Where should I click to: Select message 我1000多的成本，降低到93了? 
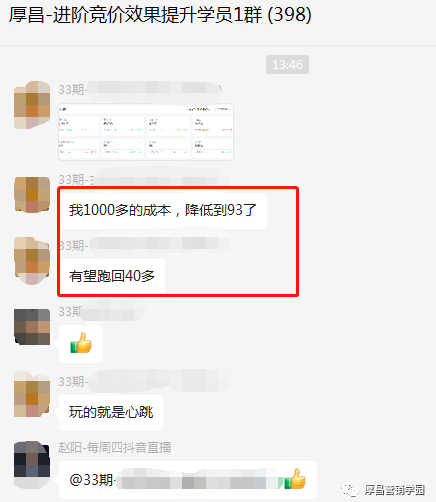tap(163, 210)
